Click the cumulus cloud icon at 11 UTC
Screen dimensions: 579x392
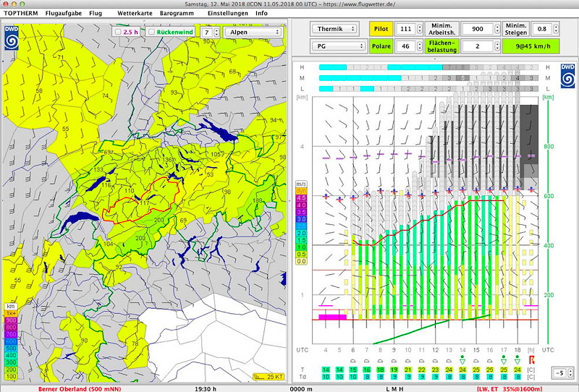[x=421, y=360]
